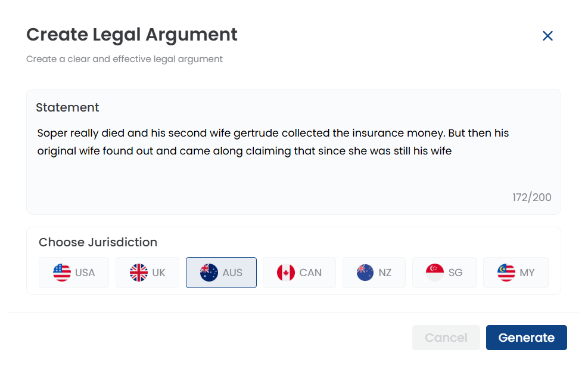Select the NZ jurisdiction label
Viewport: 588px width, 371px height.
pyautogui.click(x=385, y=273)
